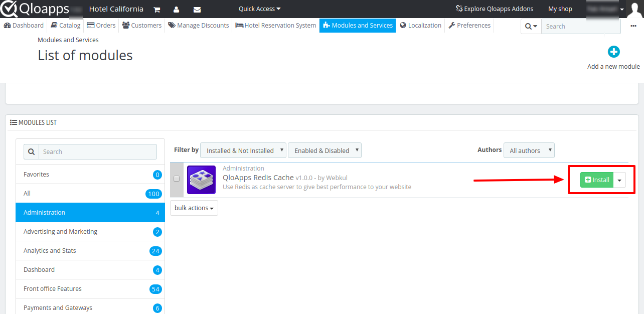Image resolution: width=644 pixels, height=314 pixels.
Task: Open the search filter magnifier in modules sidebar
Action: pyautogui.click(x=31, y=151)
